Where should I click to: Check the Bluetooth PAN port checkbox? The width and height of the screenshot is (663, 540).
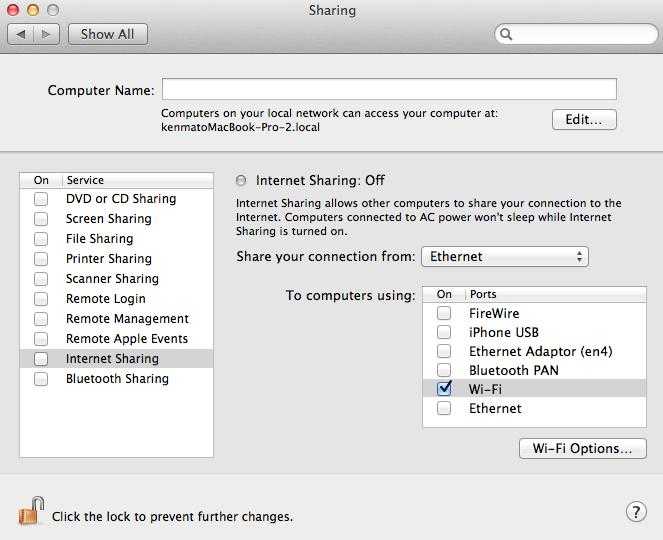pos(444,370)
